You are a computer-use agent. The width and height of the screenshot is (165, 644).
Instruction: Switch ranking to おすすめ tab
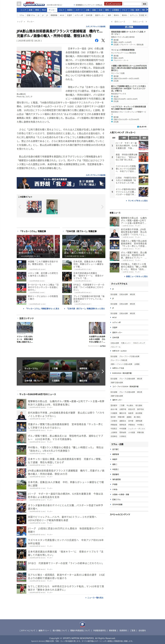click(x=134, y=138)
